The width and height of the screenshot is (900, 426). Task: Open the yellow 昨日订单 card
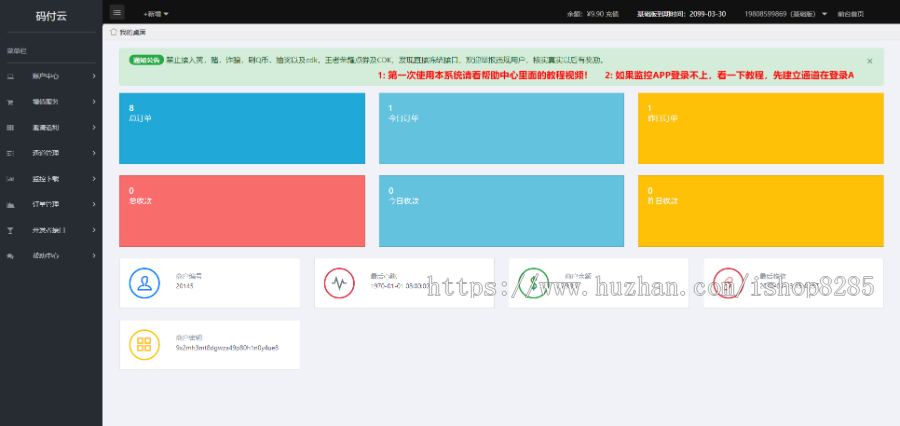coord(761,128)
